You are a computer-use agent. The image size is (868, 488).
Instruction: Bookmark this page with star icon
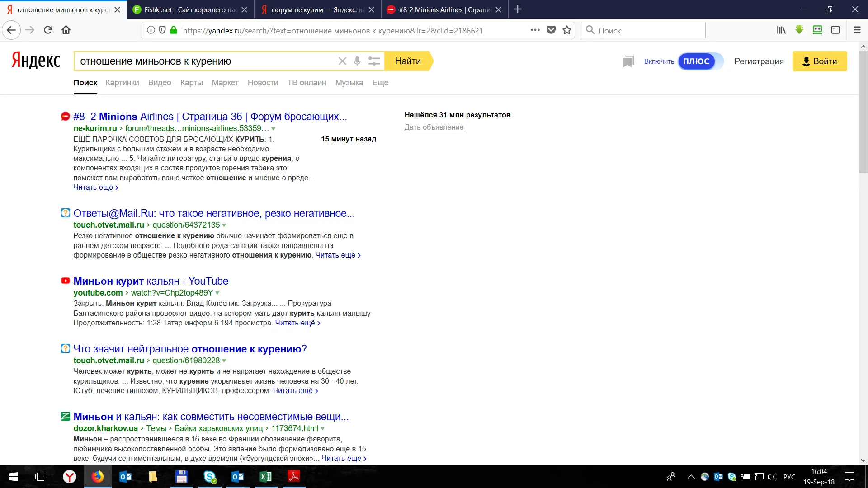(x=567, y=30)
